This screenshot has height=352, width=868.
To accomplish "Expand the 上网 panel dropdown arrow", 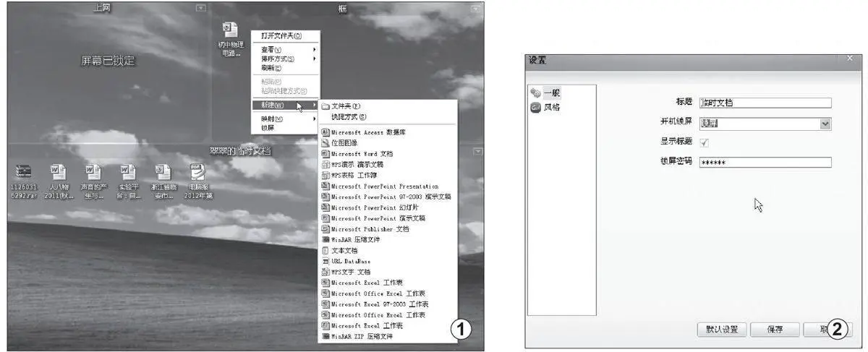I will (x=201, y=9).
